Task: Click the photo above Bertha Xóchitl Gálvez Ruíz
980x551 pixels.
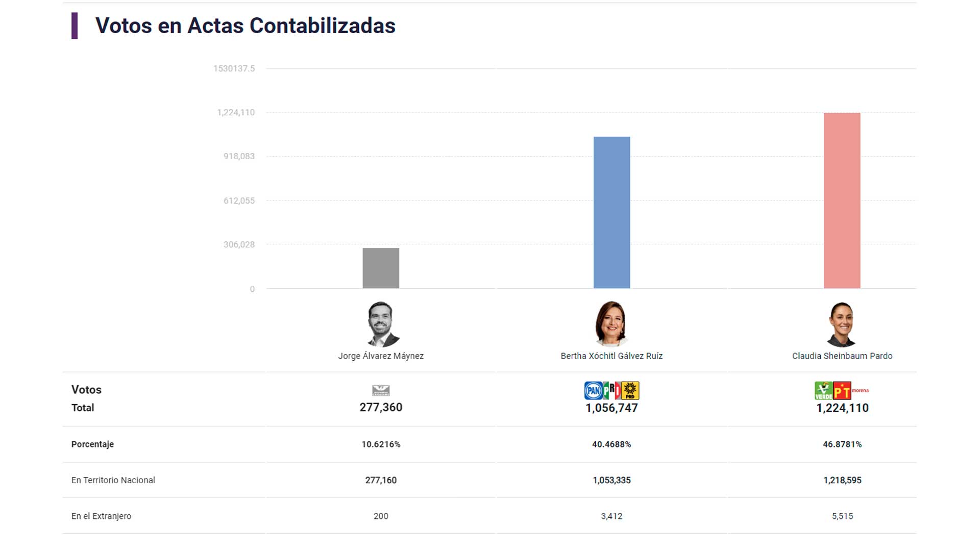Action: pos(611,324)
